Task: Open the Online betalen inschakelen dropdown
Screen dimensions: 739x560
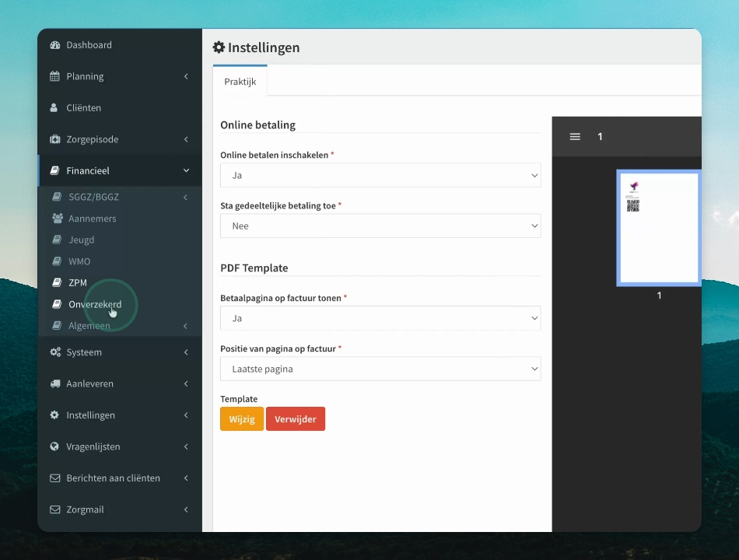Action: click(380, 175)
